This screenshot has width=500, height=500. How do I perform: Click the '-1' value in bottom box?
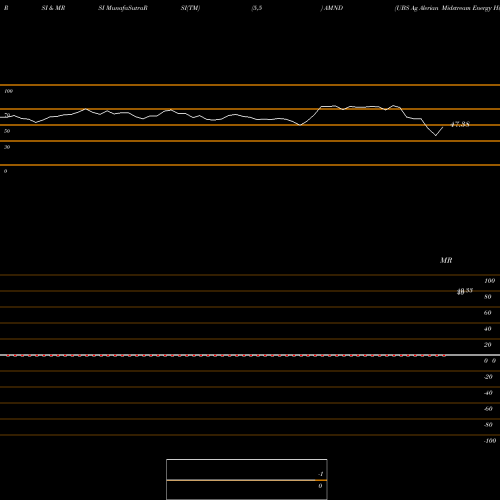pyautogui.click(x=321, y=474)
